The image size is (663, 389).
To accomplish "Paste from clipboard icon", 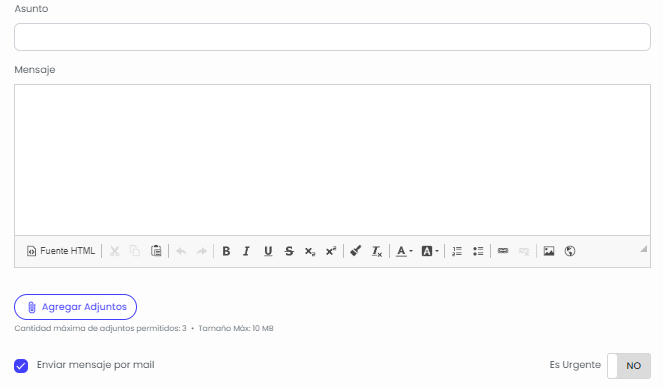I will 156,251.
